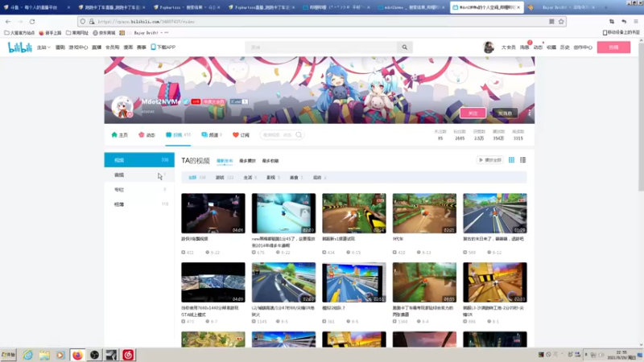Select the 投稿 tab of the space
Viewport: 644px width, 362px height.
178,134
